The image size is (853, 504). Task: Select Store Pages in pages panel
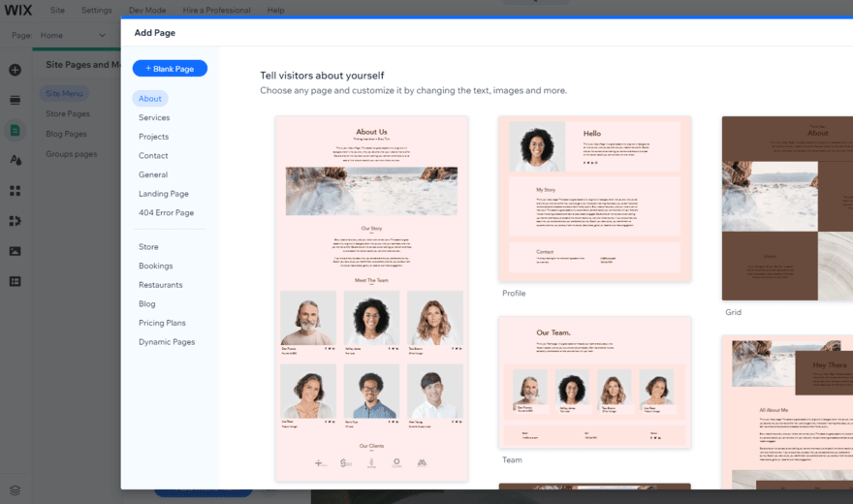tap(68, 113)
